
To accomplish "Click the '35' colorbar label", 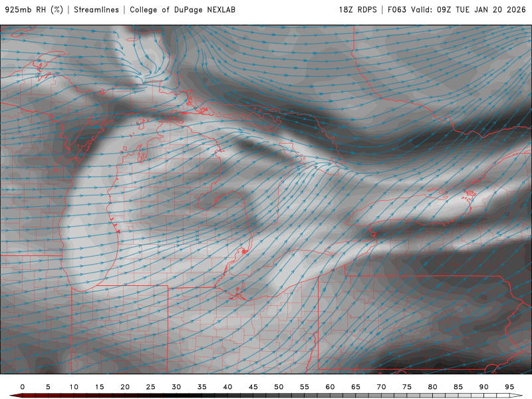I will click(202, 387).
